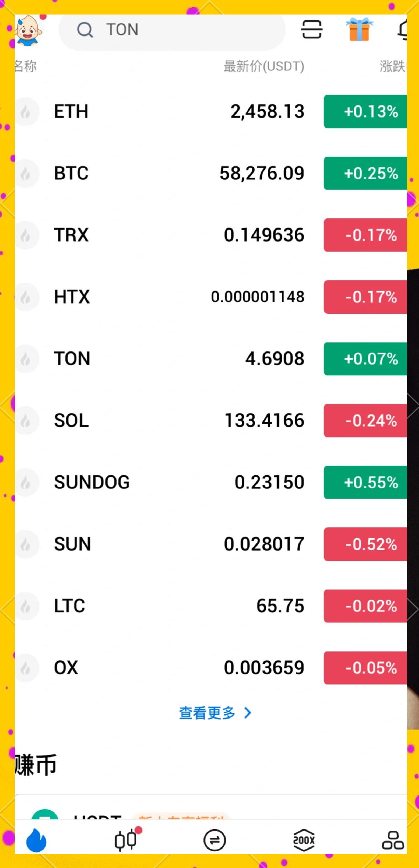Open the TRX market row
Viewport: 419px width, 868px height.
click(211, 235)
